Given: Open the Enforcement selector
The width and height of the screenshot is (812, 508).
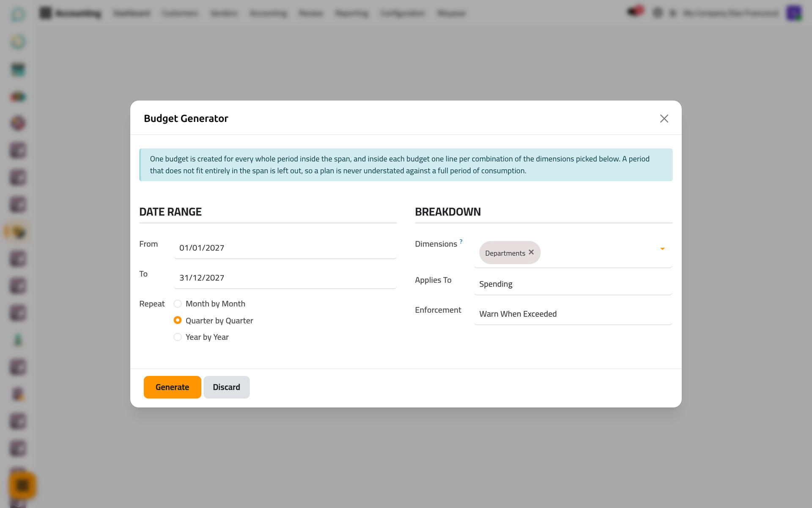Looking at the screenshot, I should pyautogui.click(x=573, y=314).
